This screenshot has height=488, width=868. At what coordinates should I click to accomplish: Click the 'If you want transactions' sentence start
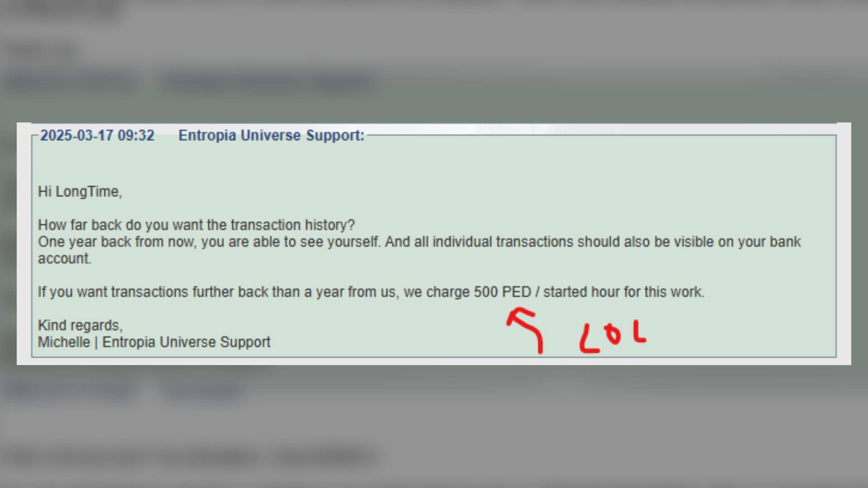point(113,292)
